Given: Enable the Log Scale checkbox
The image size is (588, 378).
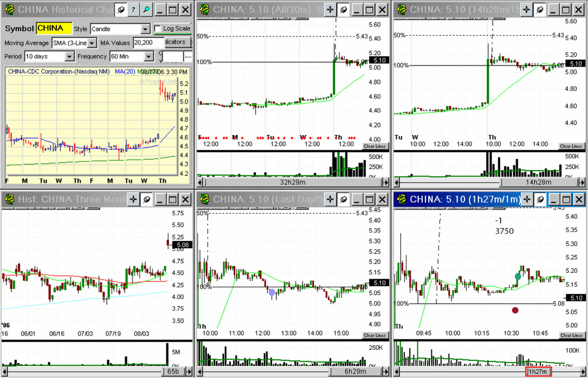Looking at the screenshot, I should (158, 29).
